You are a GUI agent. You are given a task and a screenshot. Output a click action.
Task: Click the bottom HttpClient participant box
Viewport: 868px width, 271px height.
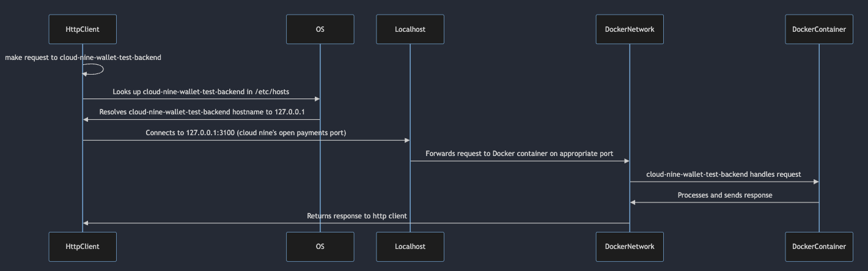[83, 247]
